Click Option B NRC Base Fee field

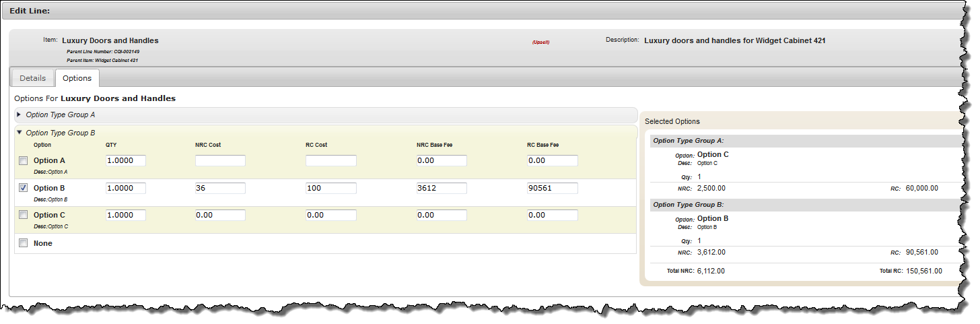tap(441, 189)
